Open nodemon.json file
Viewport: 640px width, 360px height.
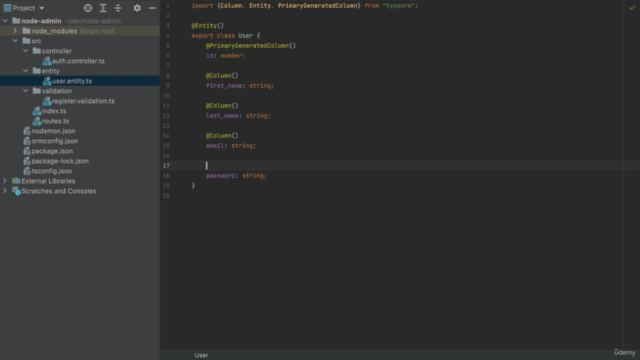tap(53, 131)
